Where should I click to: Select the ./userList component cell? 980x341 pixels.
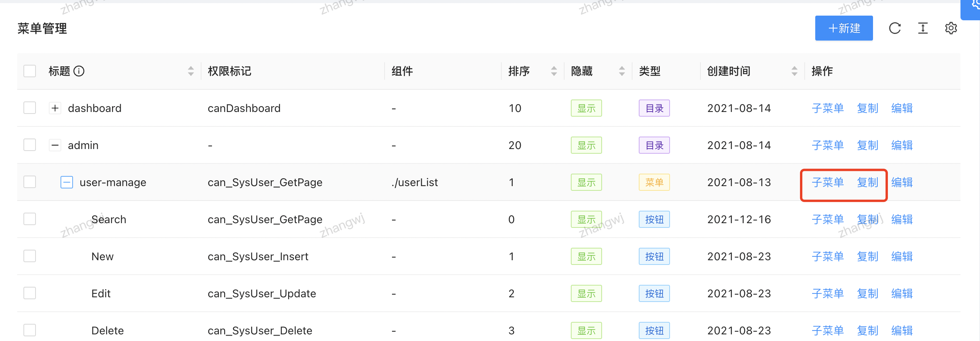tap(415, 182)
